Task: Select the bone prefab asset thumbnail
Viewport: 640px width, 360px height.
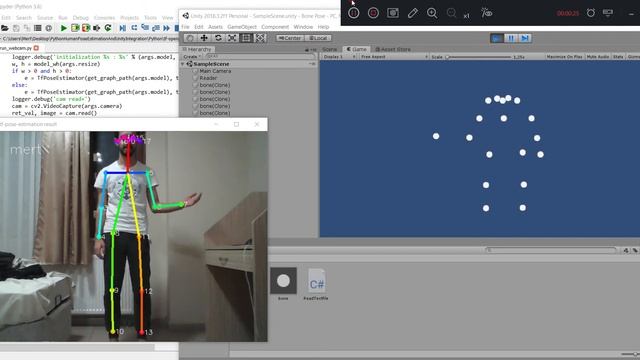Action: [283, 281]
